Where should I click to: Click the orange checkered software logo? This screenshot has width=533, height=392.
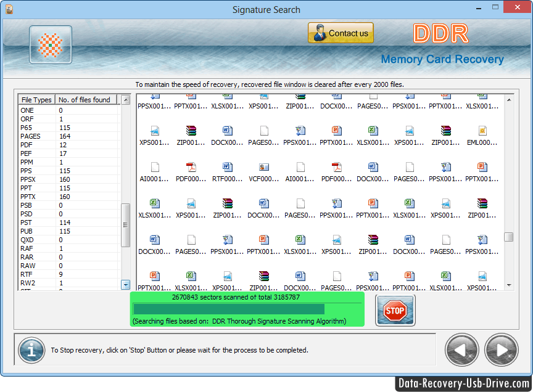pyautogui.click(x=51, y=44)
